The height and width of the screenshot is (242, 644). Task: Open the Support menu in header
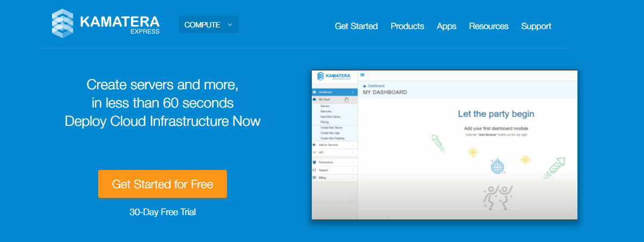536,26
